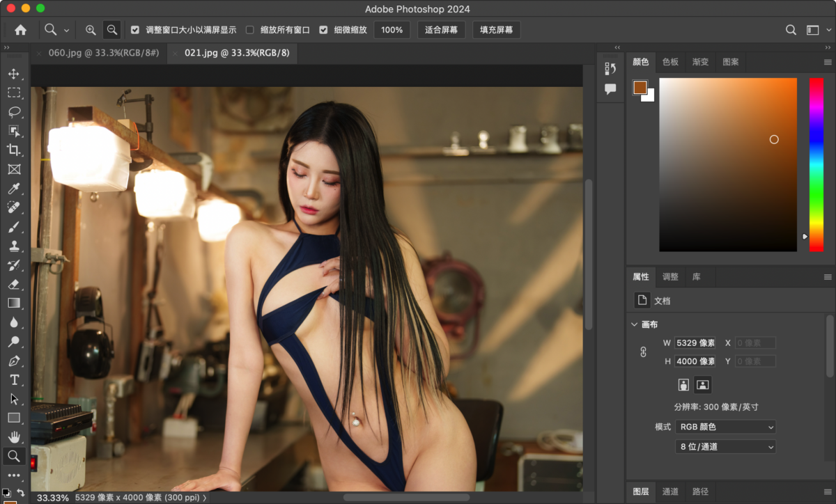Pick a color in the color field
Image resolution: width=836 pixels, height=504 pixels.
coord(728,164)
